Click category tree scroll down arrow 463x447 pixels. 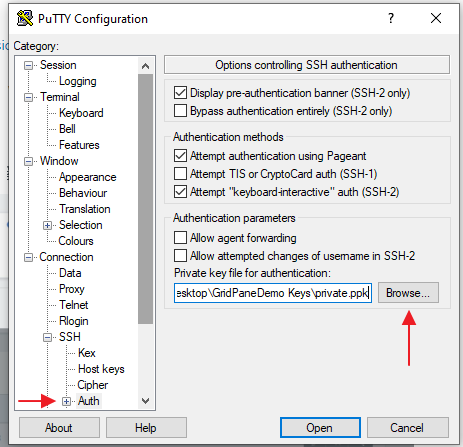[145, 400]
